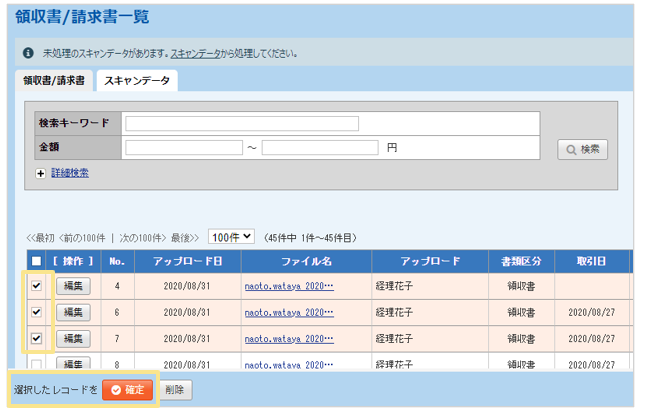656x413 pixels.
Task: Select the 領収書/請求書 tab
Action: tap(55, 81)
